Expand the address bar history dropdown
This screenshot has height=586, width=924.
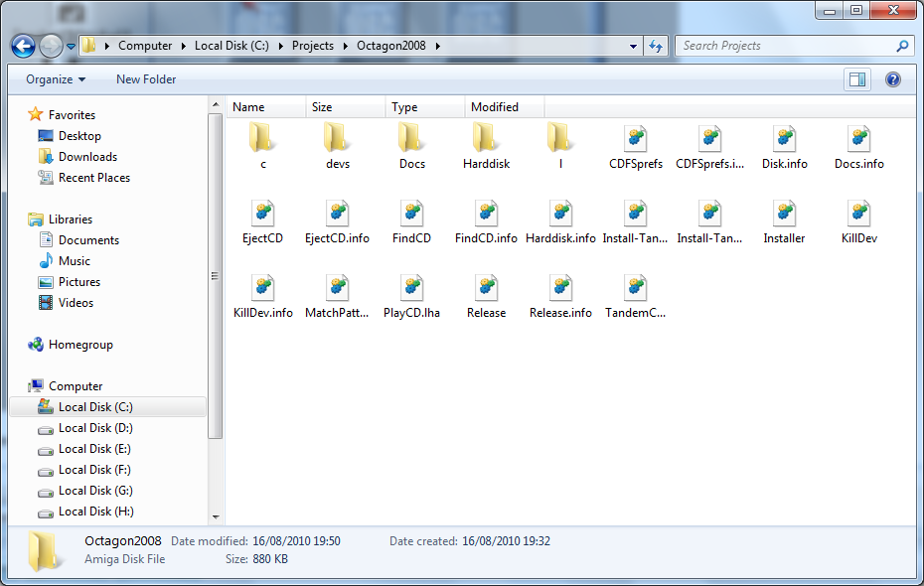634,46
